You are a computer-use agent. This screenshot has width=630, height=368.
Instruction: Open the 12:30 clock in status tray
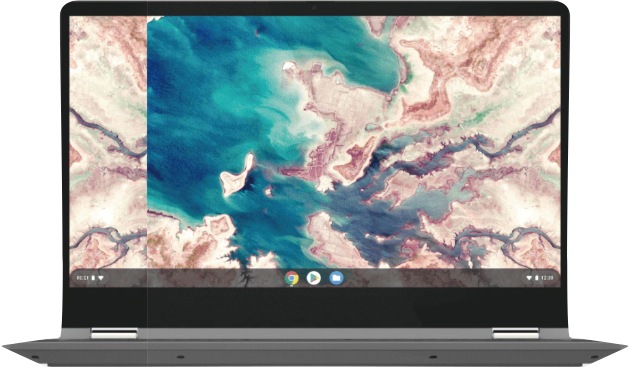point(547,278)
